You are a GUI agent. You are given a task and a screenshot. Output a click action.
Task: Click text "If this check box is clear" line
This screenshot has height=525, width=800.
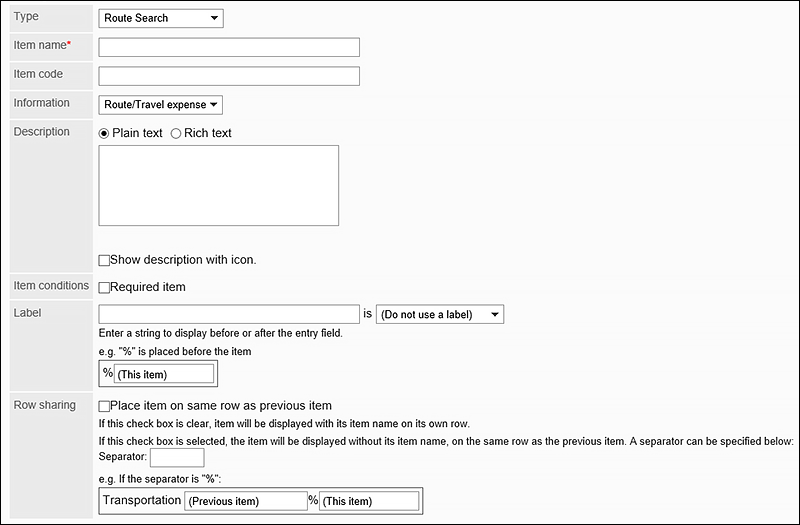(284, 423)
